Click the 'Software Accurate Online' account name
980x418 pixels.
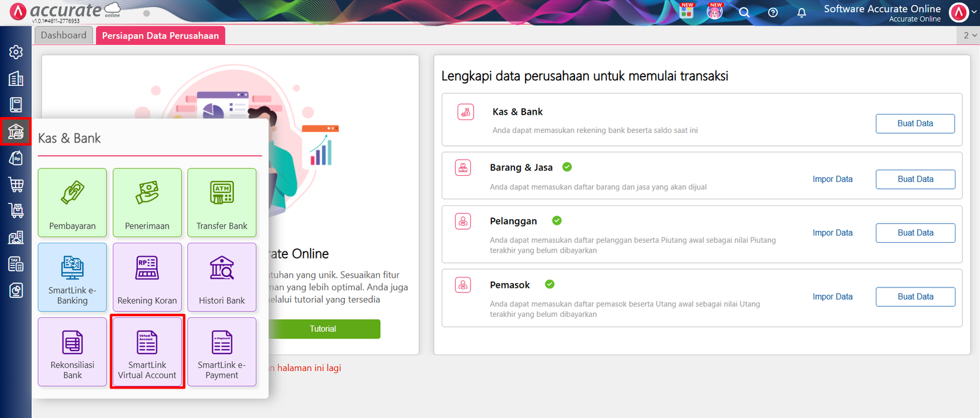882,9
